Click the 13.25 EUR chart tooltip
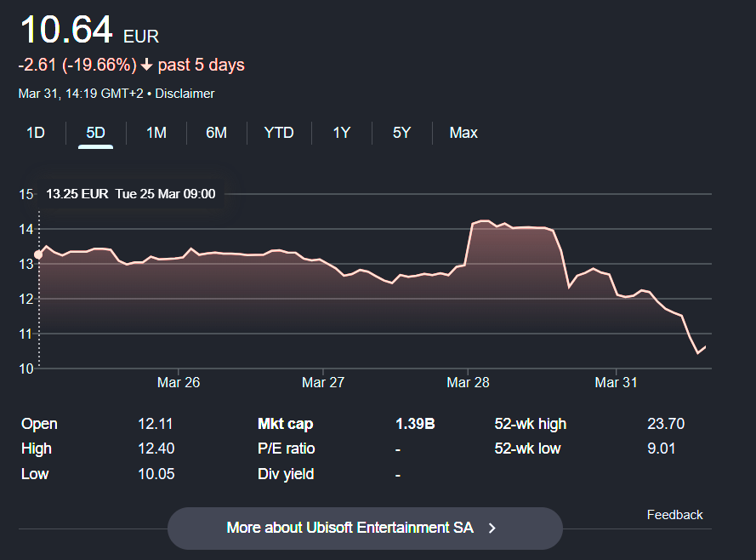 pyautogui.click(x=131, y=194)
